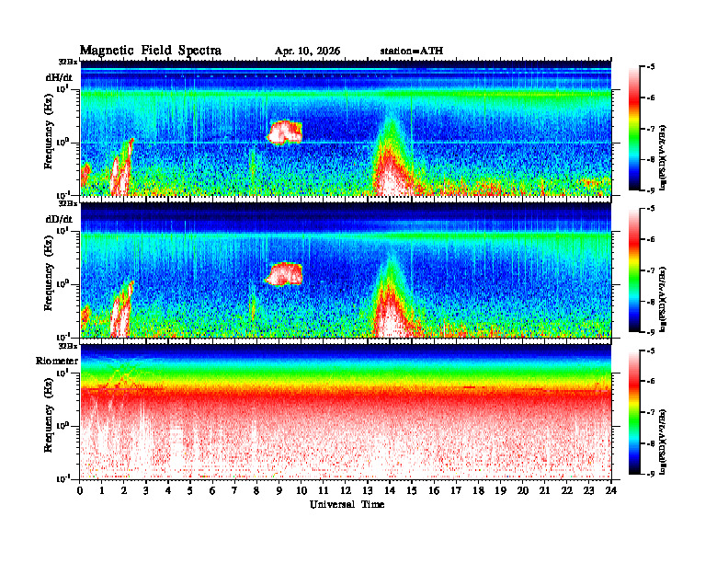Viewport: 728px width, 563px height.
Task: Click hour tick label '18' on time axis
Action: 478,491
